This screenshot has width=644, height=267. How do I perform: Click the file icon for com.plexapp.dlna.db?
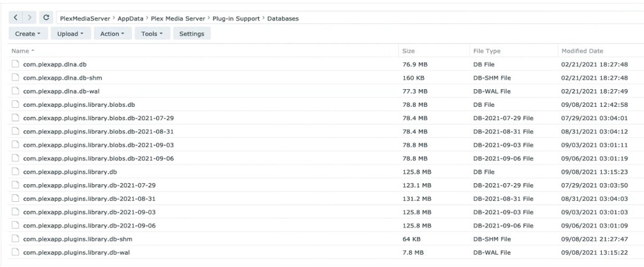[15, 64]
